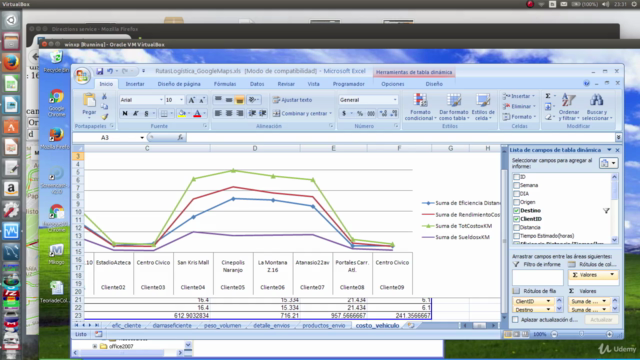This screenshot has height=360, width=640.
Task: Underline text with the S button
Action: (146, 113)
